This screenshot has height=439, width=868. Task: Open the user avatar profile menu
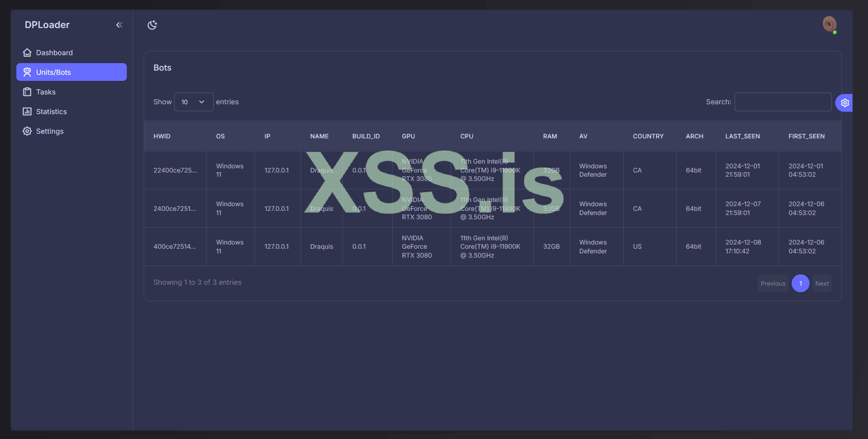[x=830, y=24]
